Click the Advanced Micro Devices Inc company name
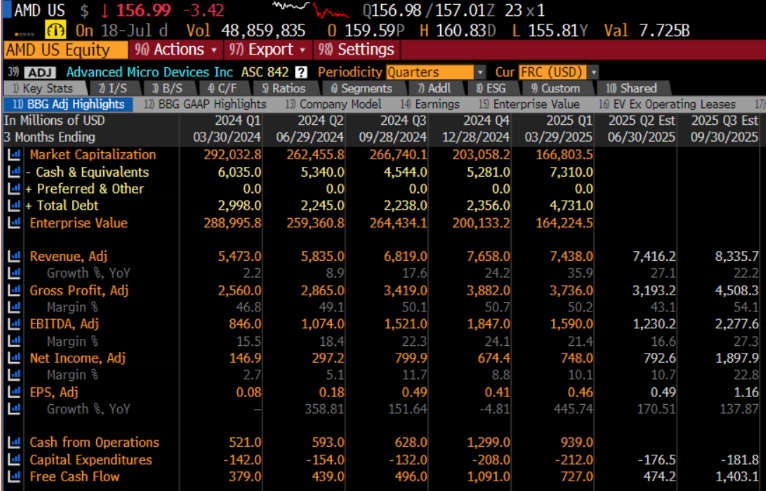Screen dimensions: 766x491 (x=149, y=72)
